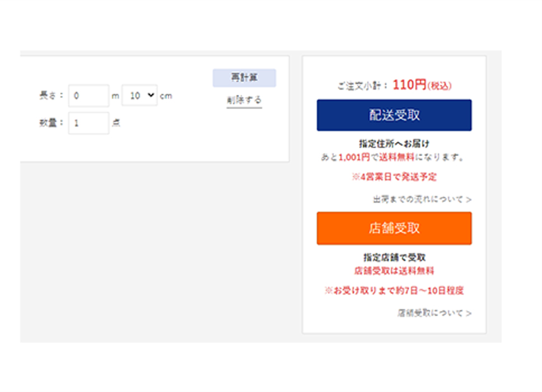This screenshot has width=542, height=392.
Task: Select the ※お受け取りまで約7日～10日程度 notice
Action: coord(394,291)
